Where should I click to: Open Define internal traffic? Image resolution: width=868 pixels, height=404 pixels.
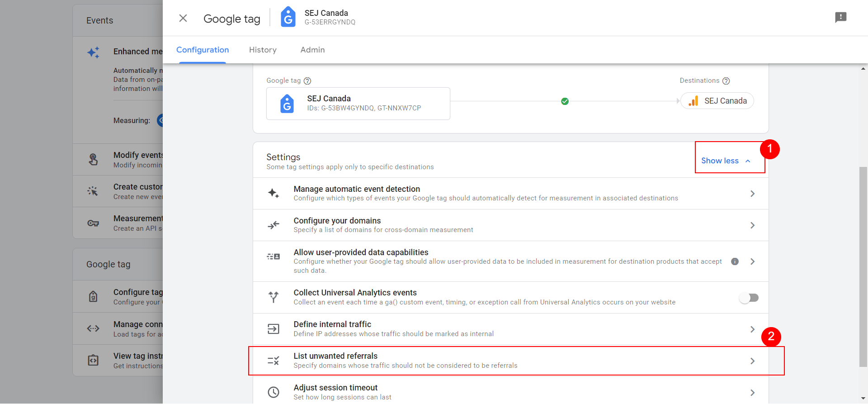pos(511,329)
